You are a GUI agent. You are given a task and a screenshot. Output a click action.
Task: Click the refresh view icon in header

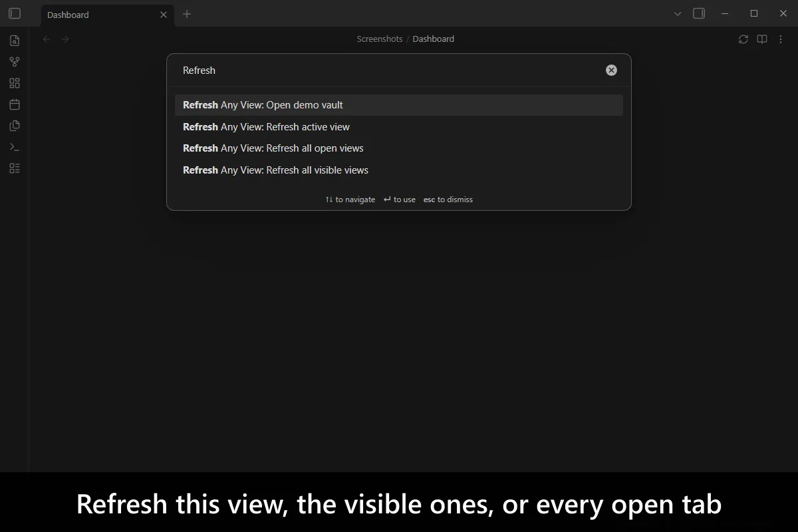[x=743, y=39]
